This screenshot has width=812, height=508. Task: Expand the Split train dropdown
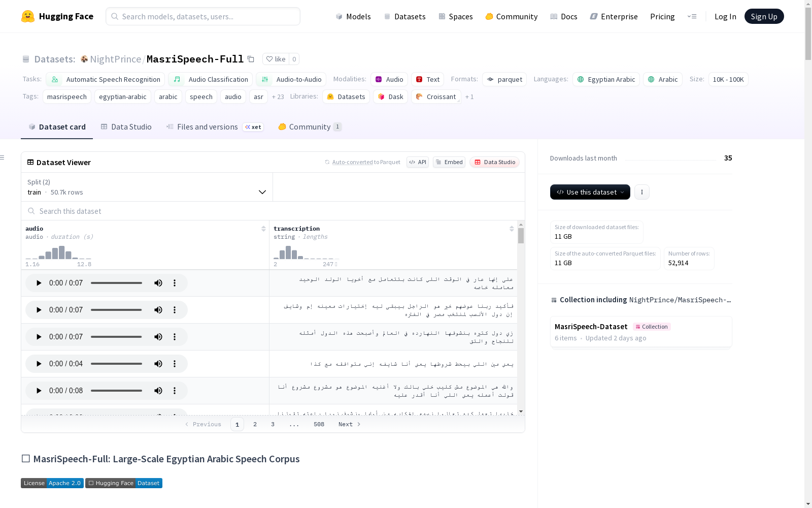click(x=147, y=187)
